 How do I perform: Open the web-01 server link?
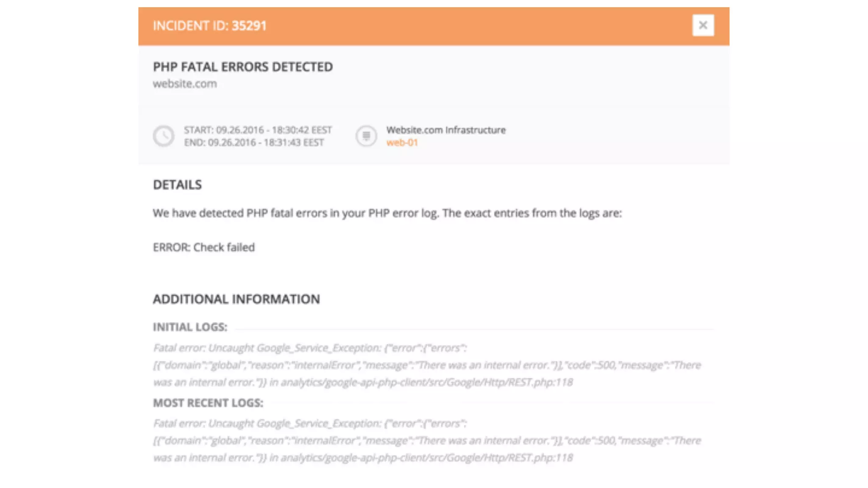[402, 143]
